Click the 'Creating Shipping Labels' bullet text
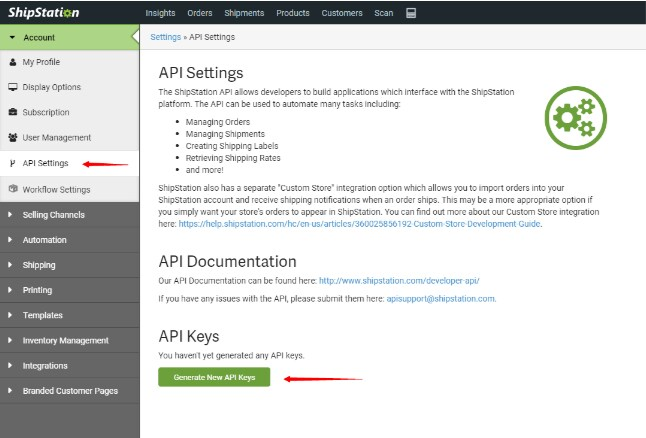 [x=232, y=146]
